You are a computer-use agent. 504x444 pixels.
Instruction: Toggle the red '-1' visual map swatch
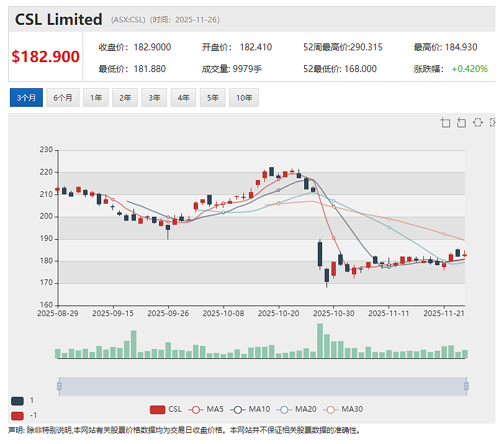[x=17, y=415]
